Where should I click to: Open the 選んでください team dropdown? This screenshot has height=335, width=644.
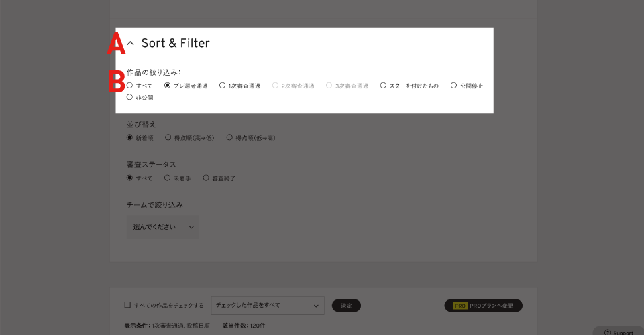pyautogui.click(x=162, y=227)
